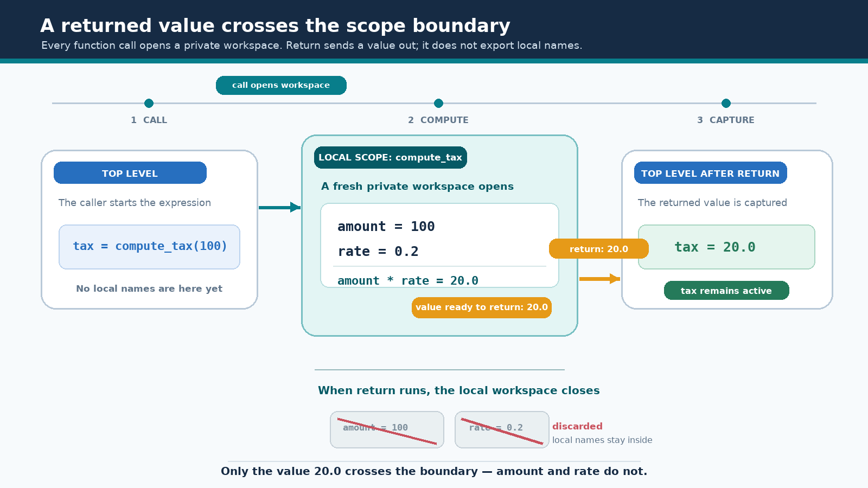Click the 'tax remains active' green pill
The width and height of the screenshot is (868, 488).
(x=726, y=290)
